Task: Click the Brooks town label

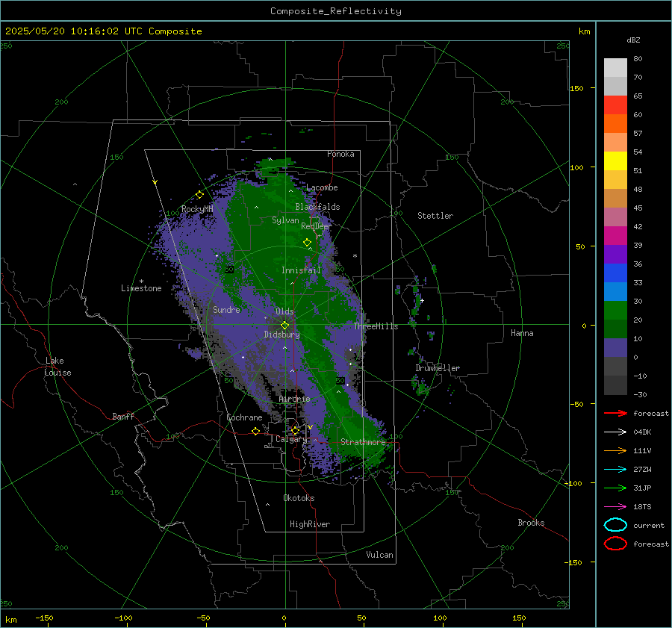Action: coord(531,523)
